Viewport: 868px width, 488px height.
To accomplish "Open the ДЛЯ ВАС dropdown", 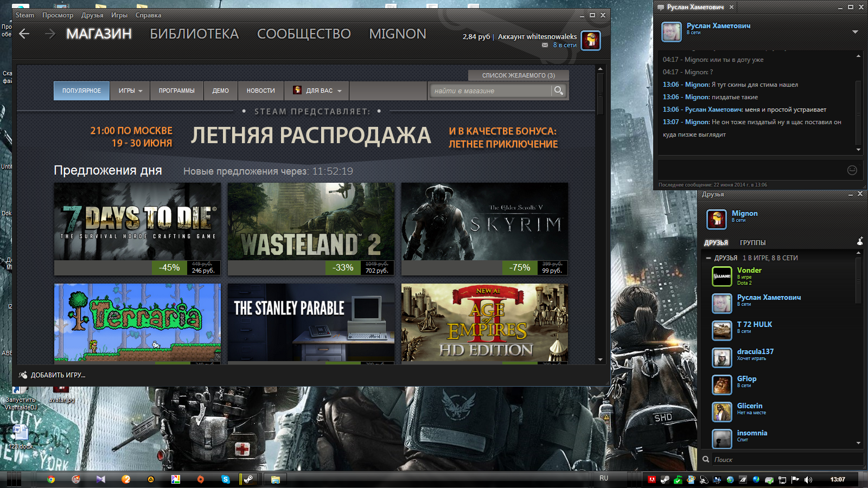I will (x=317, y=91).
